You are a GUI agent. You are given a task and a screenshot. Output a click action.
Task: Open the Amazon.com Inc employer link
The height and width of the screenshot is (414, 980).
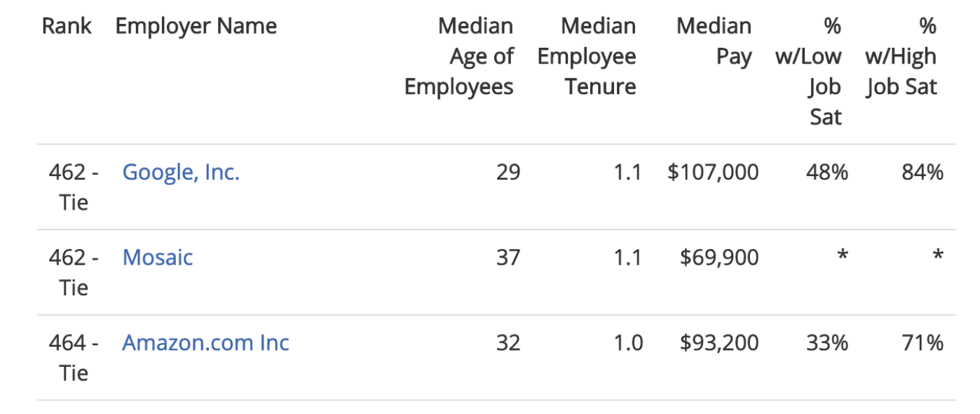click(x=205, y=342)
